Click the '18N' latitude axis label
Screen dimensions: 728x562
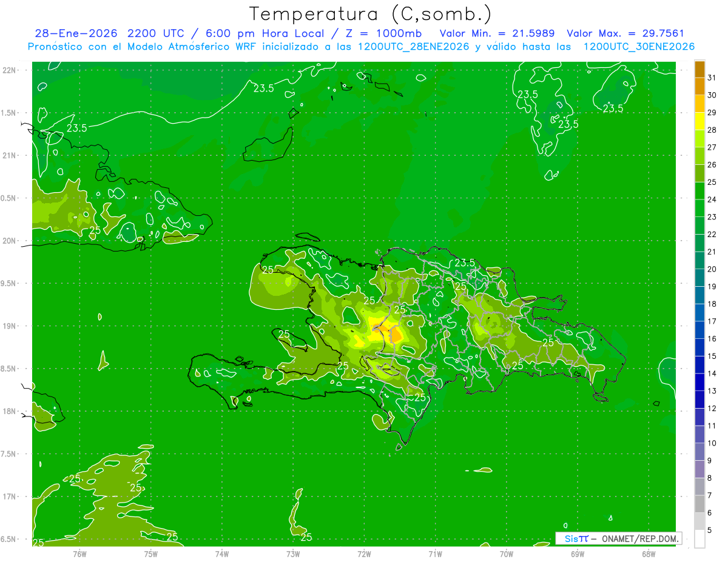point(9,411)
